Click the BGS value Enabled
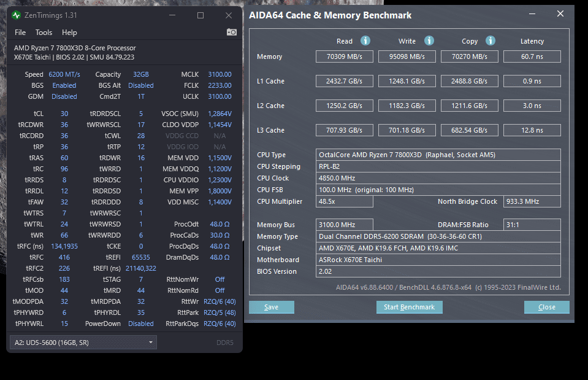Viewport: 588px width, 380px height. click(x=64, y=85)
